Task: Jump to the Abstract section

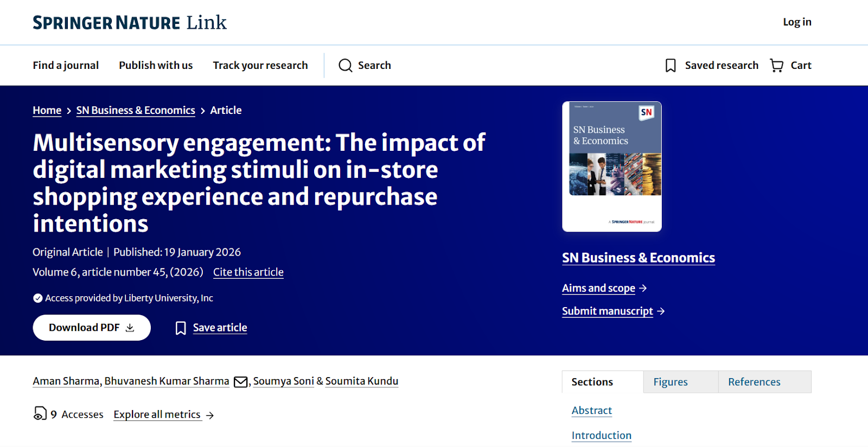Action: tap(591, 411)
